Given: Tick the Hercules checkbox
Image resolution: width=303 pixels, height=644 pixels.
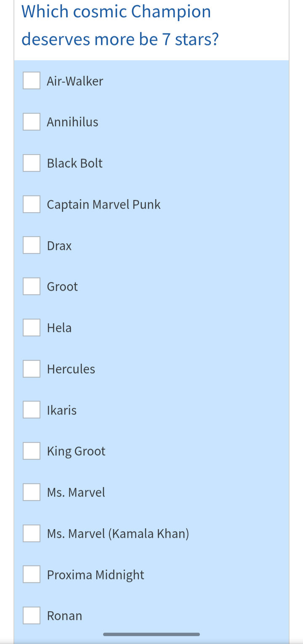Looking at the screenshot, I should coord(32,369).
